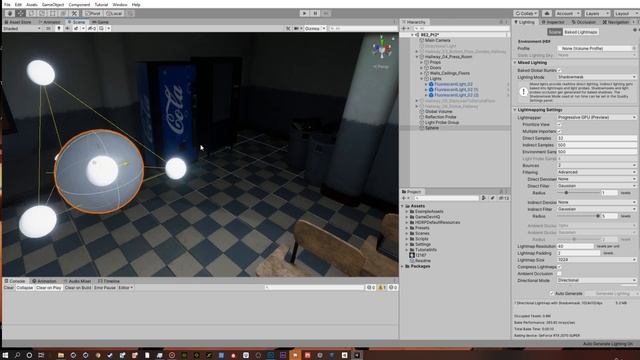Toggle Prioritize View checkbox
This screenshot has height=360, width=640.
point(559,124)
